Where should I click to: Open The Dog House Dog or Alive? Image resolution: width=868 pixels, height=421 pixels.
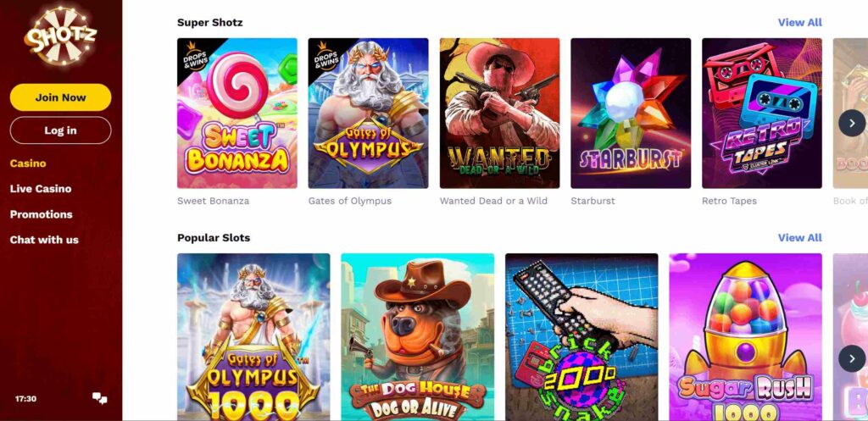click(x=417, y=337)
